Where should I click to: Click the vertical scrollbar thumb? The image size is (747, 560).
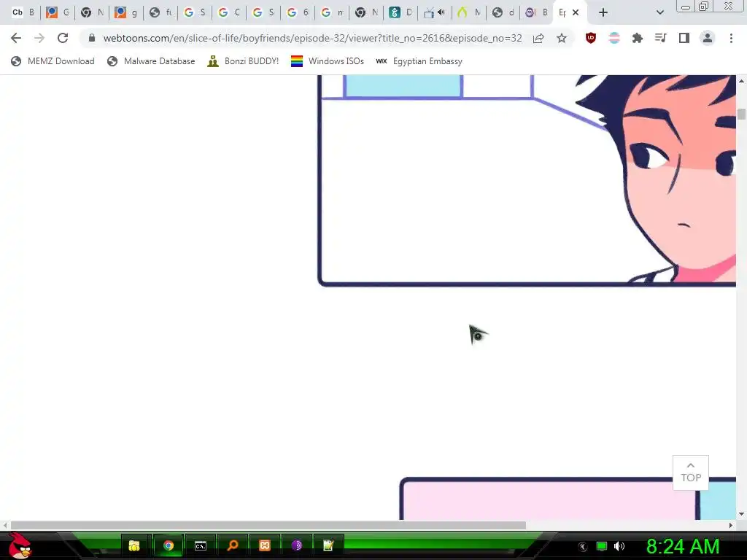coord(741,114)
